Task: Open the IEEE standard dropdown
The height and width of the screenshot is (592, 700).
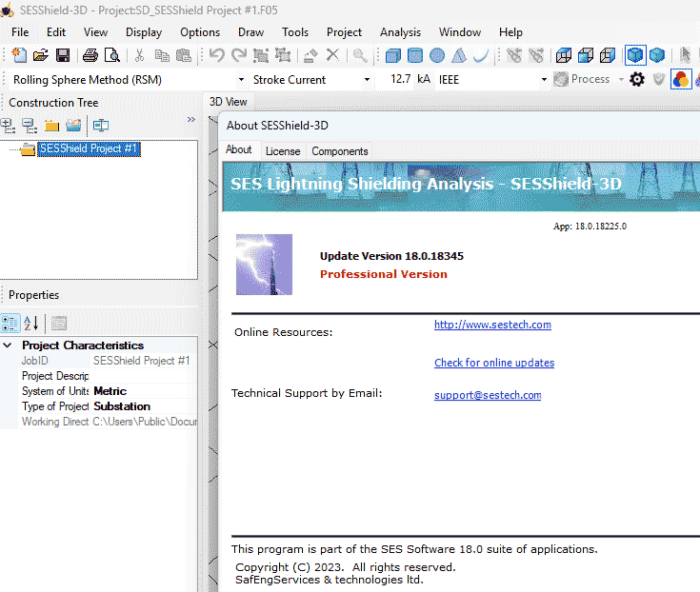Action: click(544, 79)
